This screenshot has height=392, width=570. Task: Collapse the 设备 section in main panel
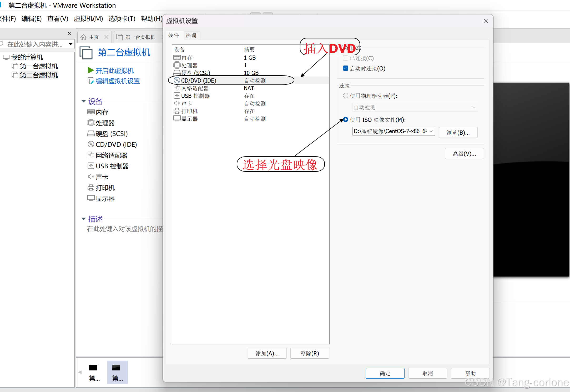click(84, 101)
